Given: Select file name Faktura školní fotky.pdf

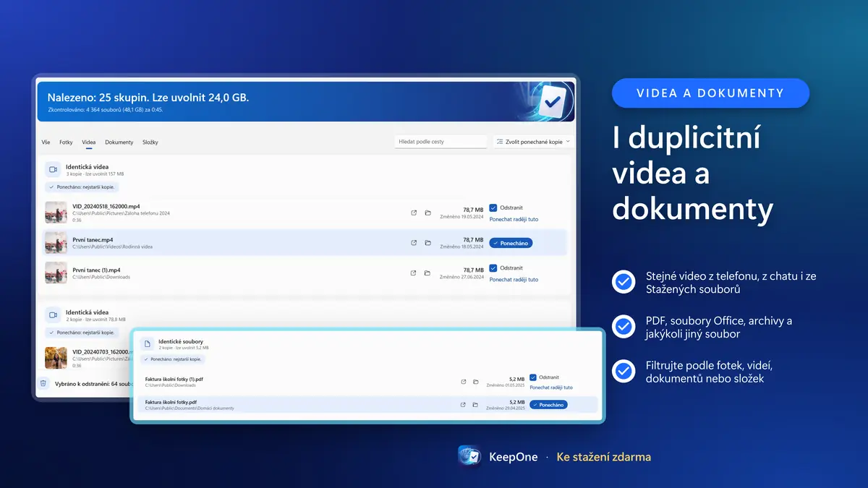Looking at the screenshot, I should click(x=171, y=402).
